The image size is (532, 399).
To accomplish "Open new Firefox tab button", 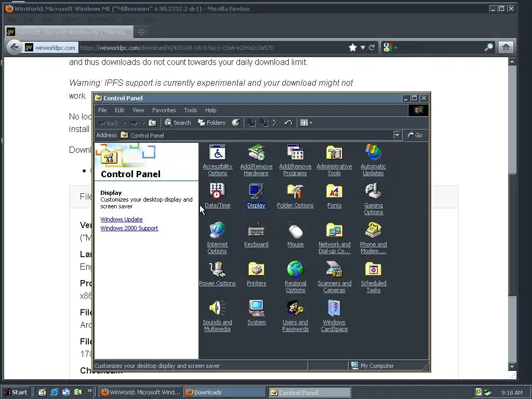I will coord(141,32).
